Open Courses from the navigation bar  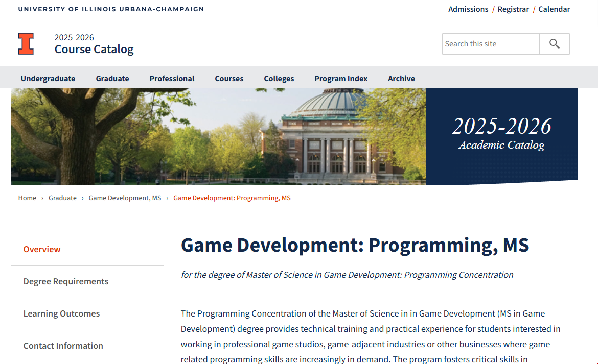coord(229,78)
